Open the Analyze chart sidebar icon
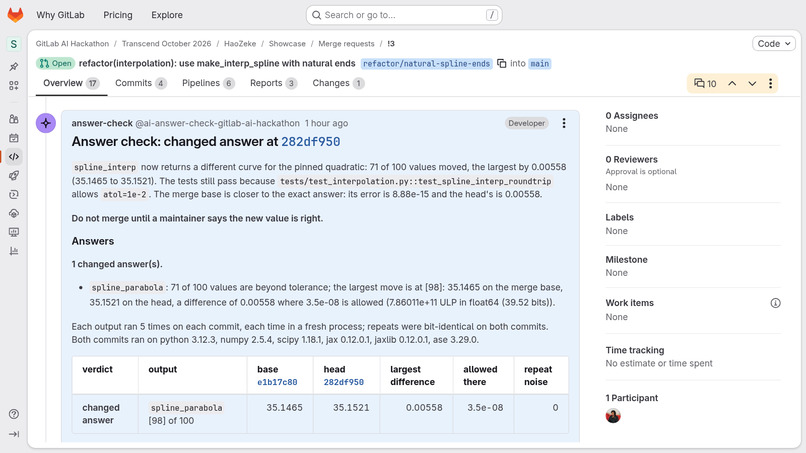 click(x=14, y=251)
